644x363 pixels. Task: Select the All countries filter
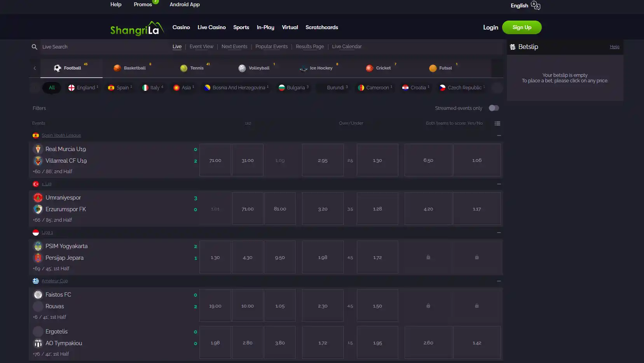pyautogui.click(x=52, y=88)
